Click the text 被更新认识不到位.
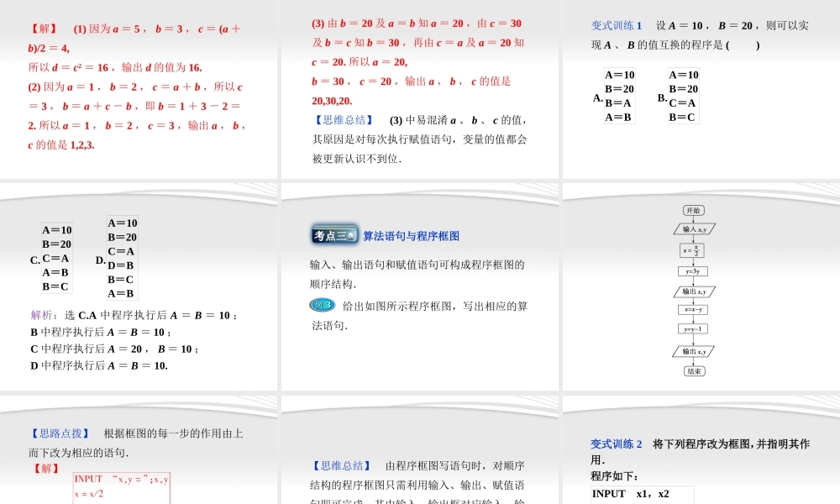 pos(357,159)
